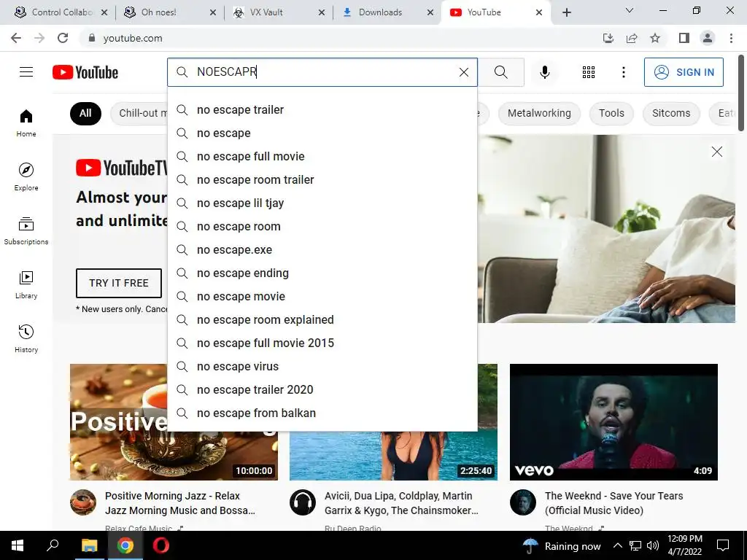Open the YouTube hamburger guide menu
Viewport: 747px width, 560px height.
coord(26,72)
